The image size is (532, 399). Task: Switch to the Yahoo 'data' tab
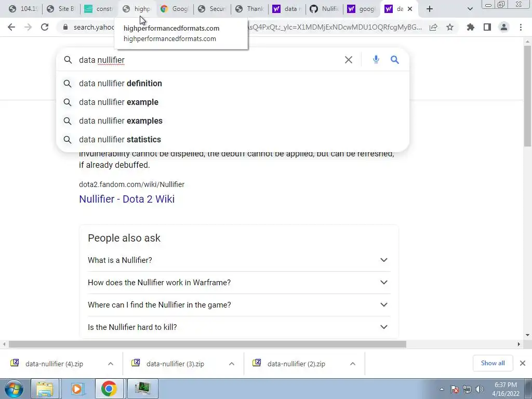coord(287,9)
